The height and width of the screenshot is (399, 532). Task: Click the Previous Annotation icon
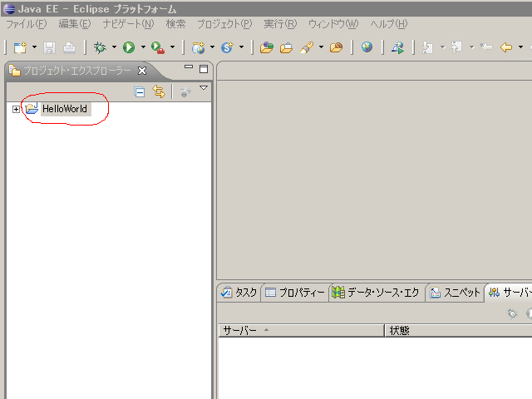[x=456, y=47]
